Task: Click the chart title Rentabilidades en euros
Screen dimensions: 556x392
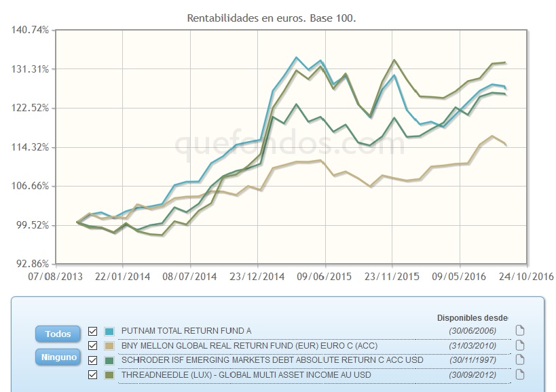Action: point(272,18)
